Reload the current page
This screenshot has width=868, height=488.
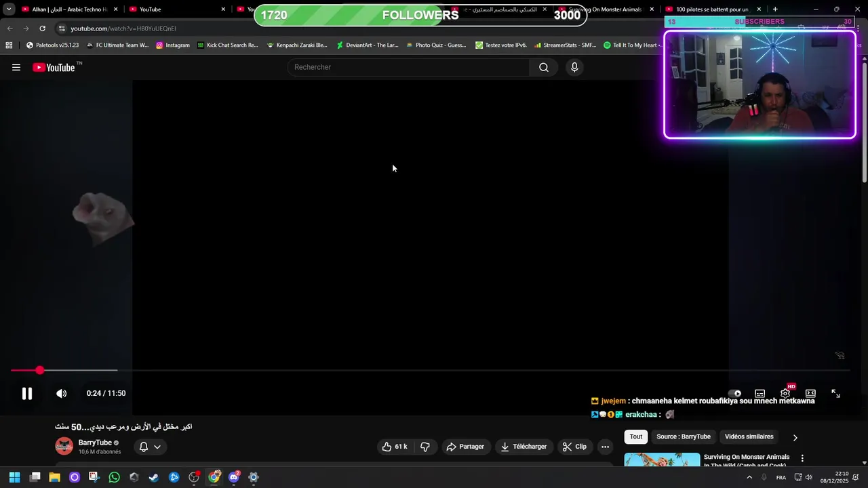42,28
